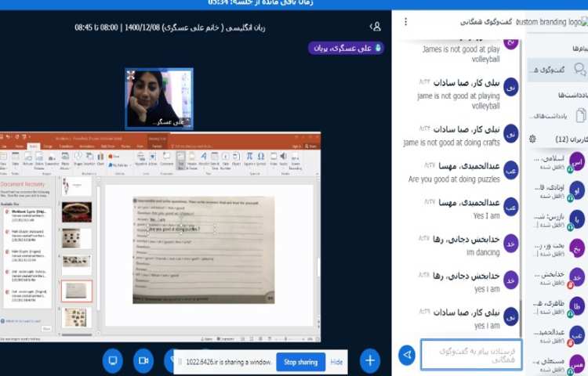Insert a Symbol (omega) in PowerPoint
588x376 pixels.
[x=260, y=159]
